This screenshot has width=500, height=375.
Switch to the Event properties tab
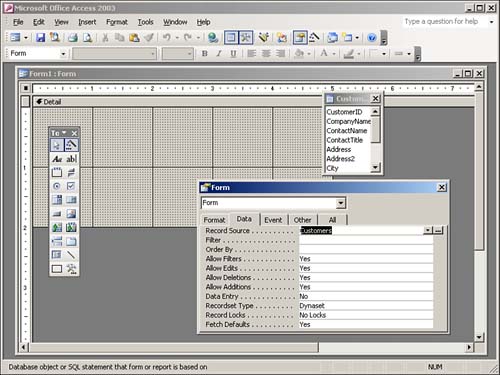click(273, 220)
